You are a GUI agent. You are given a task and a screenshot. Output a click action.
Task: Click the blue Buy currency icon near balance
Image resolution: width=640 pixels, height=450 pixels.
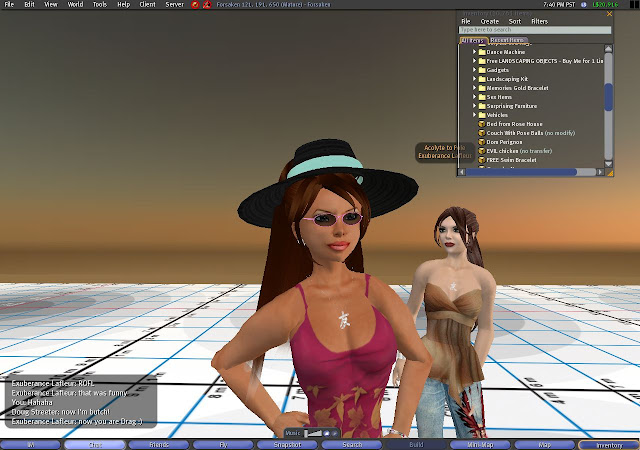584,4
